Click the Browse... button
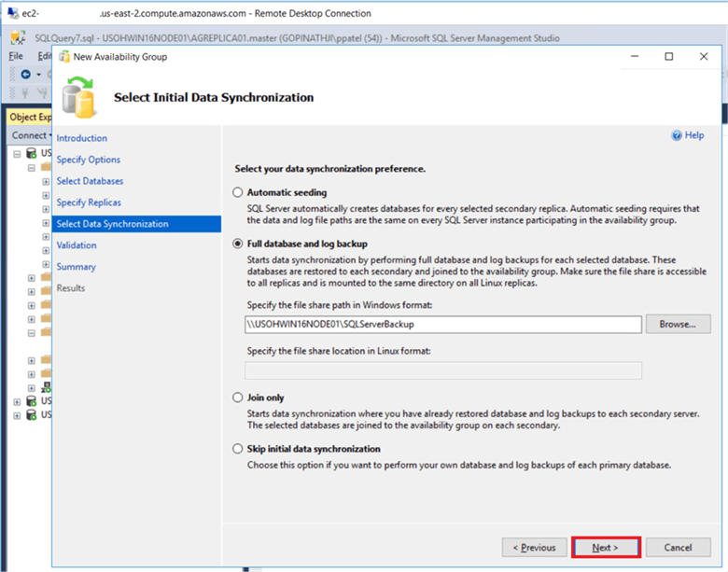Viewport: 728px width, 572px height. point(678,324)
